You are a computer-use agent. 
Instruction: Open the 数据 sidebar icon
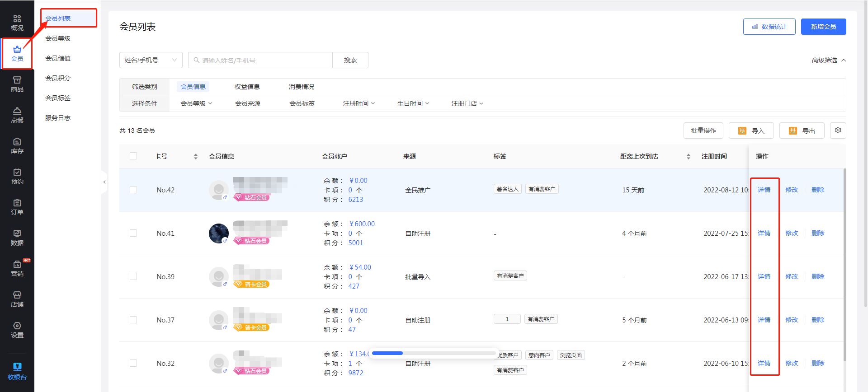pos(17,238)
